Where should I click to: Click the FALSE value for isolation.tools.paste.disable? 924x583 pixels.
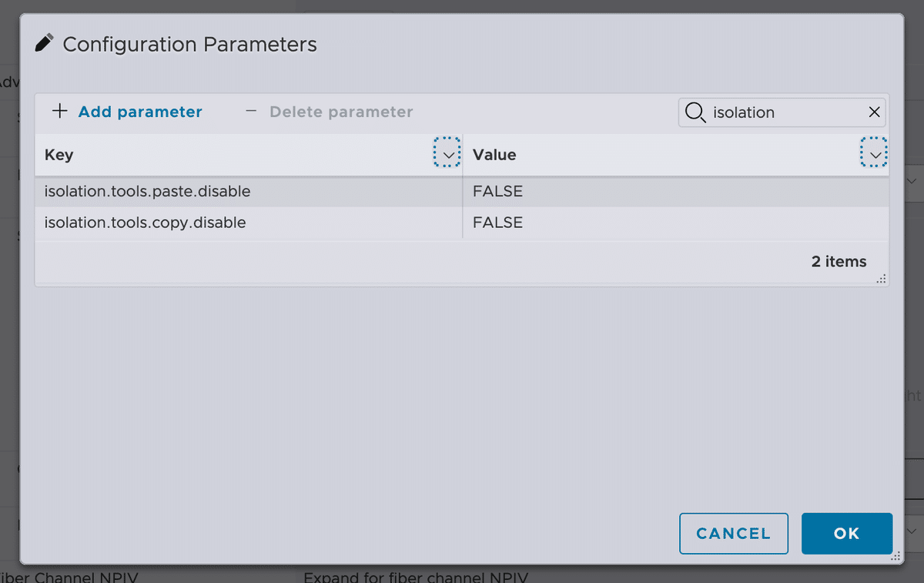tap(497, 191)
